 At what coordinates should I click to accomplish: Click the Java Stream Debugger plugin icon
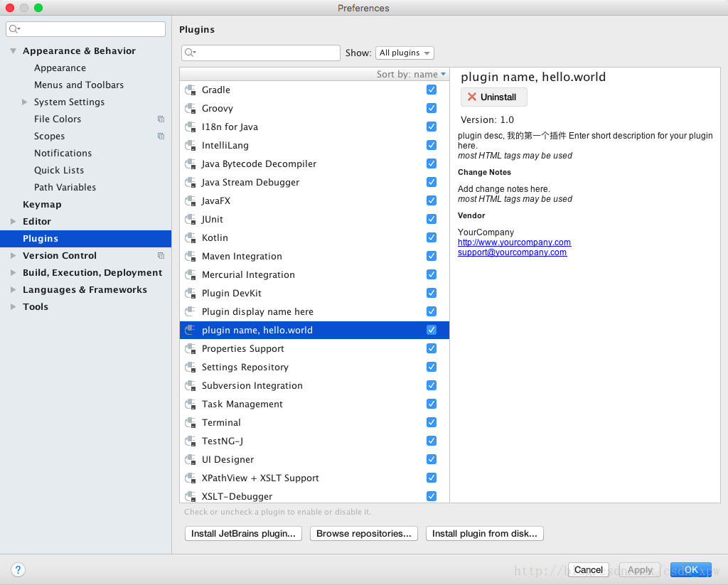click(191, 183)
